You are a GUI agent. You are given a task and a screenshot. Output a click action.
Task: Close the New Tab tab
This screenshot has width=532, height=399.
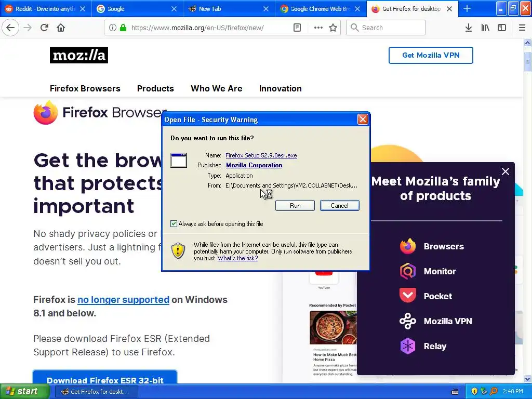coord(266,9)
